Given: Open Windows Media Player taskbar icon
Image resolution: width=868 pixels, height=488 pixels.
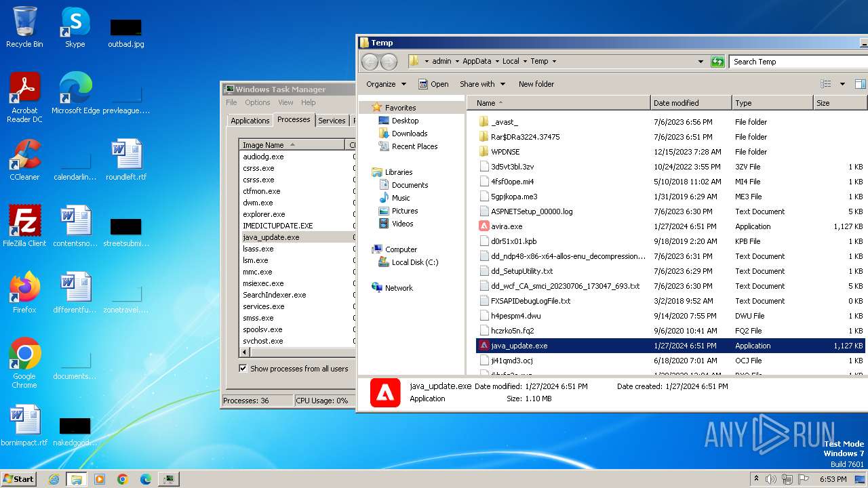Looking at the screenshot, I should pyautogui.click(x=100, y=479).
